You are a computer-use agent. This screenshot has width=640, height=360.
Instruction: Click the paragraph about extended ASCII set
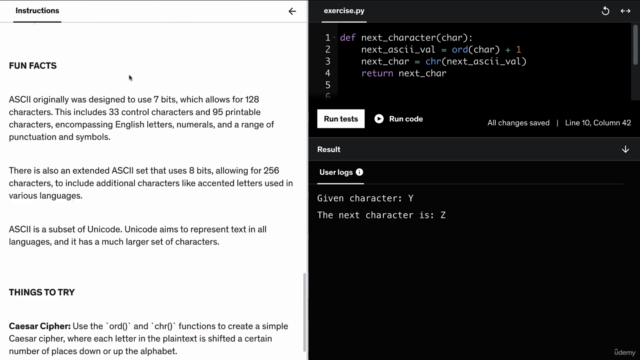coord(151,183)
